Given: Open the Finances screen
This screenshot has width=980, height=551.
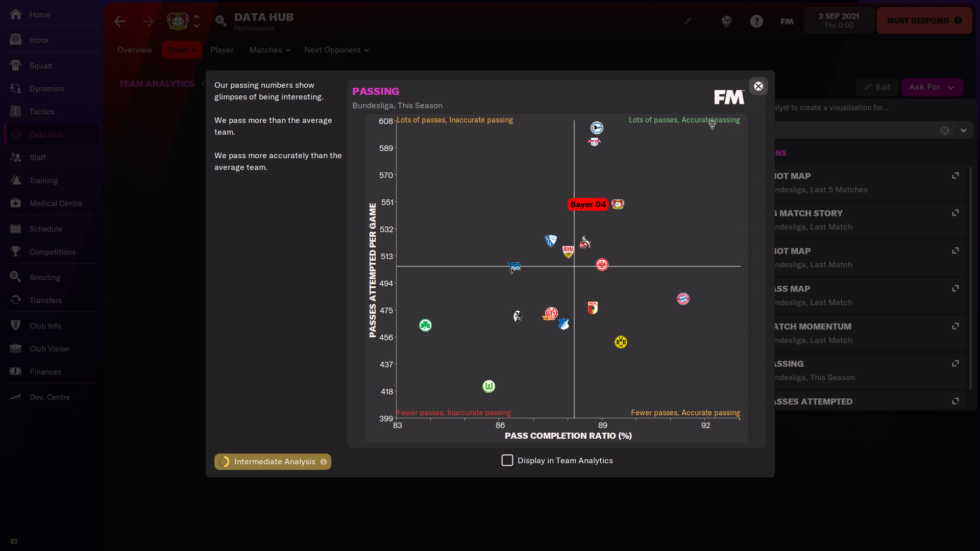Looking at the screenshot, I should coord(45,371).
